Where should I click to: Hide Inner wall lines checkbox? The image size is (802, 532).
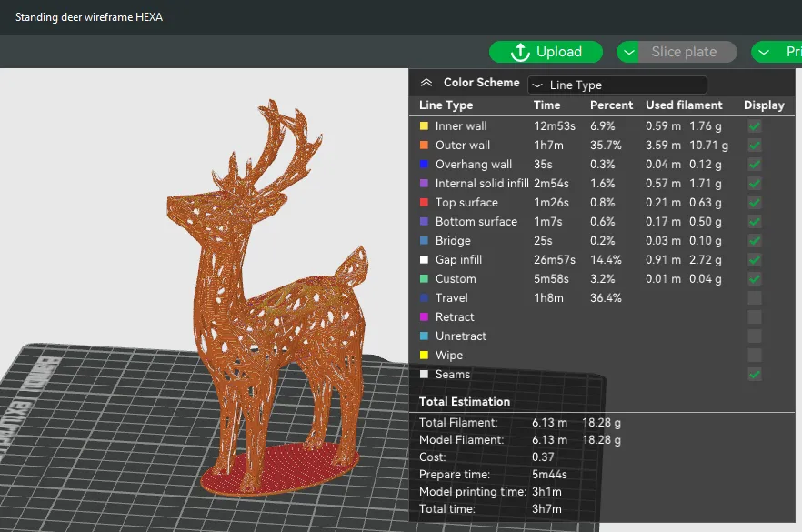pyautogui.click(x=755, y=126)
